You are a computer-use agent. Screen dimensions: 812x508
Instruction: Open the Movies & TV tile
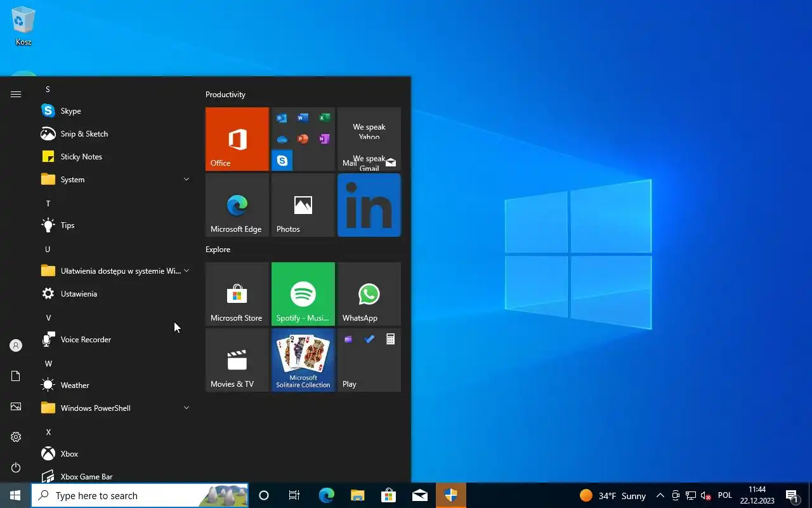237,360
